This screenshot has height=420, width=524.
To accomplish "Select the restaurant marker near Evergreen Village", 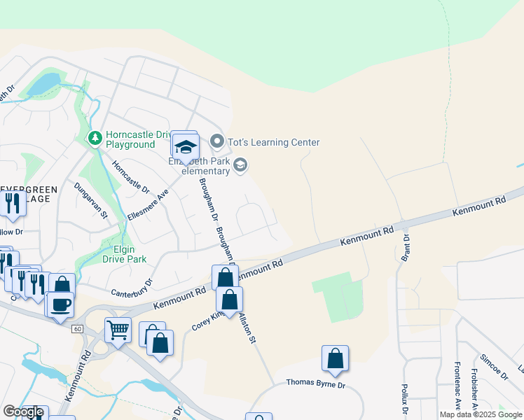I will (x=13, y=204).
